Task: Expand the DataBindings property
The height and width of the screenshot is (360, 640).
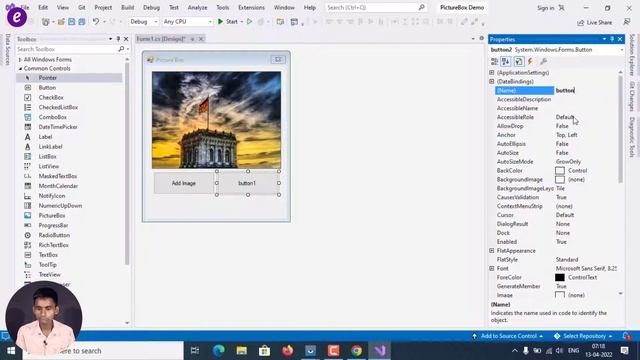Action: tap(492, 82)
